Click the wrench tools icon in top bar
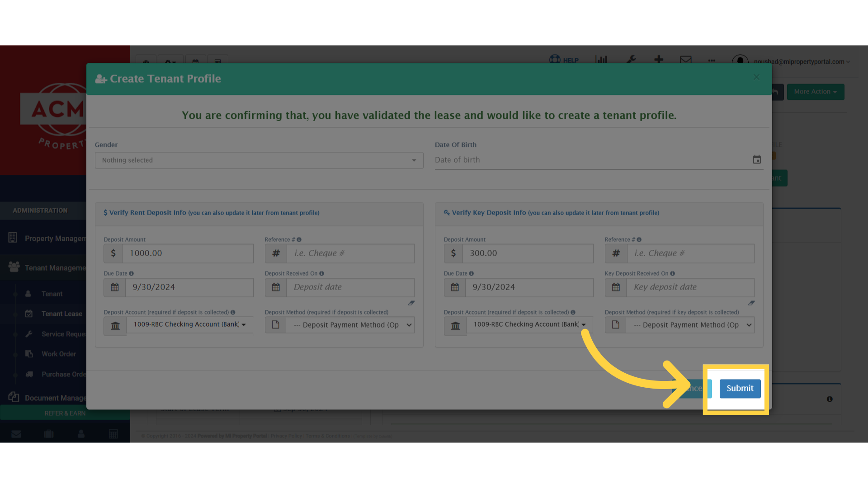 tap(631, 60)
